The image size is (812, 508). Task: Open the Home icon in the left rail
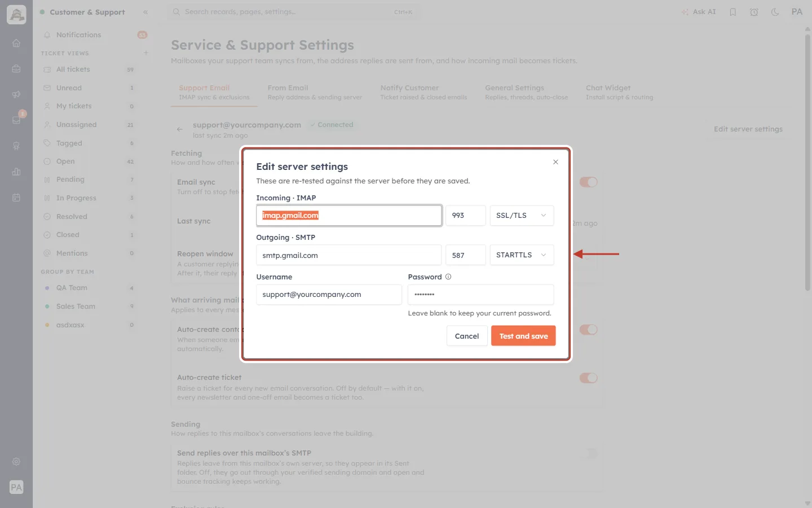[16, 43]
